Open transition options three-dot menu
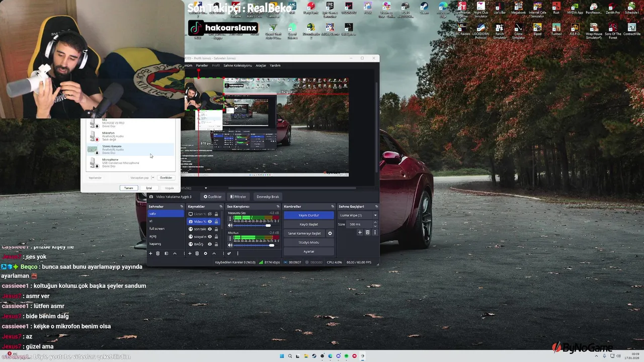The height and width of the screenshot is (362, 644). click(375, 232)
